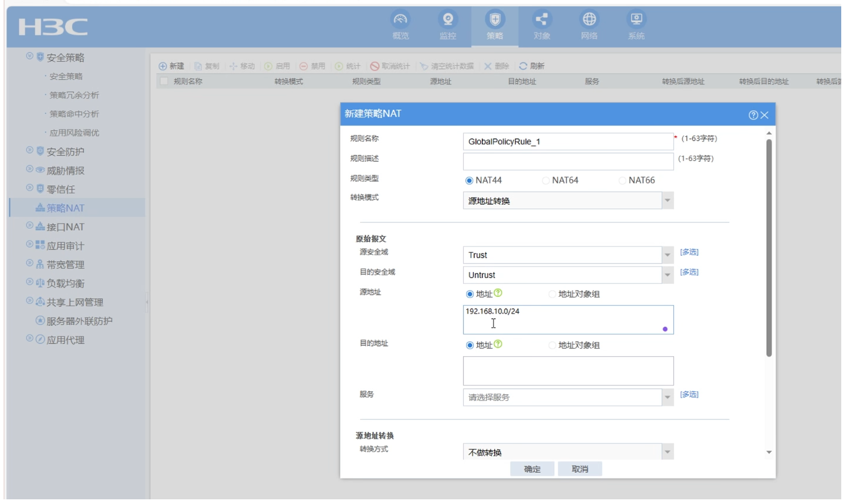The image size is (843, 504).
Task: Select the NAT44 rule type
Action: (x=469, y=181)
